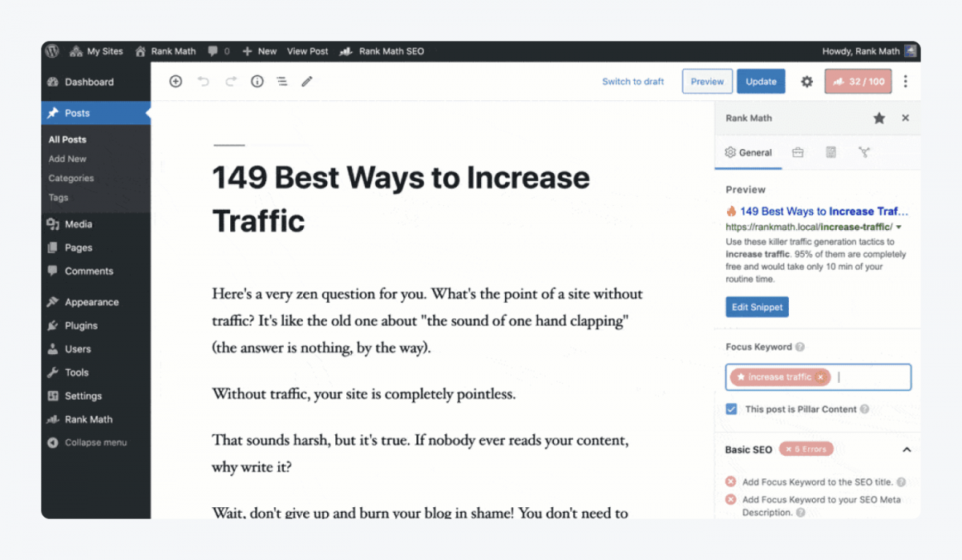Click the Switch to draft link
962x560 pixels.
633,81
